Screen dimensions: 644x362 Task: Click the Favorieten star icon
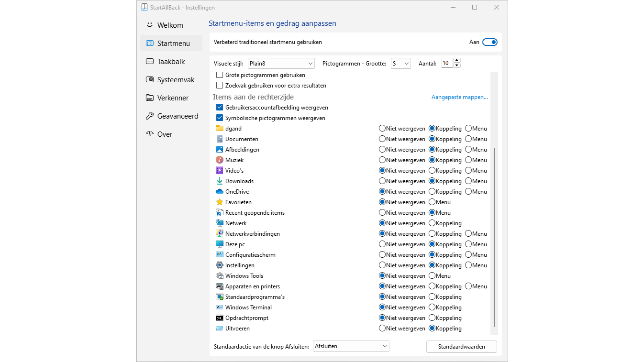point(220,202)
